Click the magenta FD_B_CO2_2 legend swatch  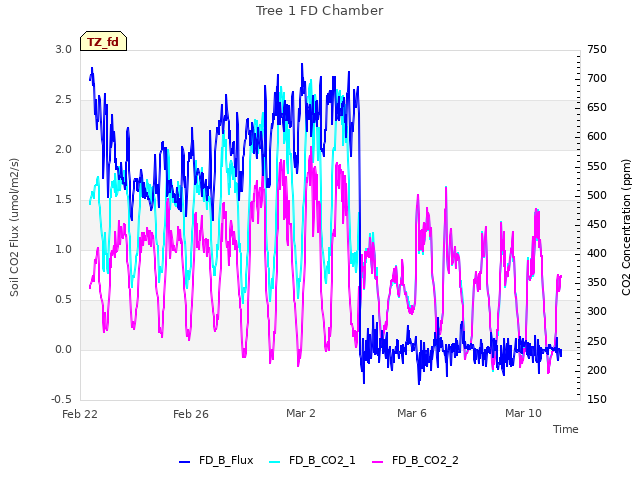(378, 462)
